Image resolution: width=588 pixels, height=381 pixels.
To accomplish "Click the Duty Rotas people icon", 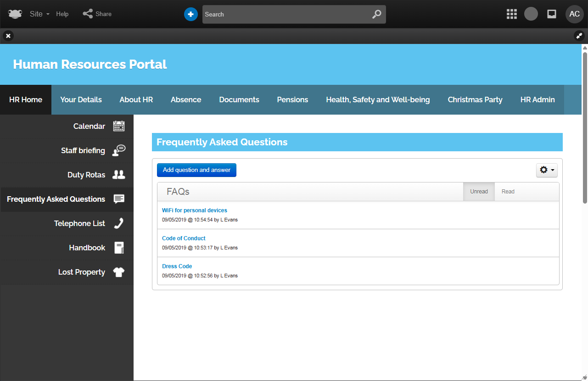I will (x=119, y=175).
